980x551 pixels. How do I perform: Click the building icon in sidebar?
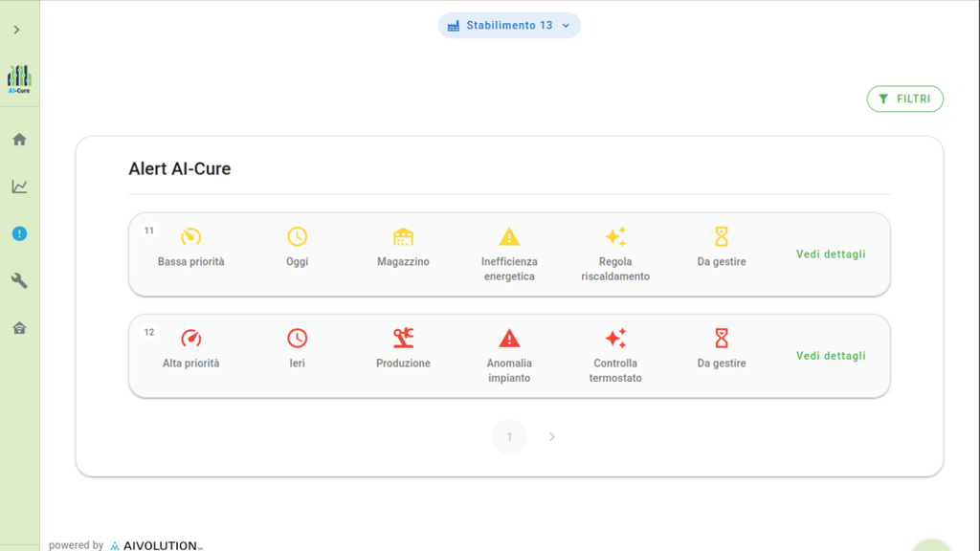[19, 328]
